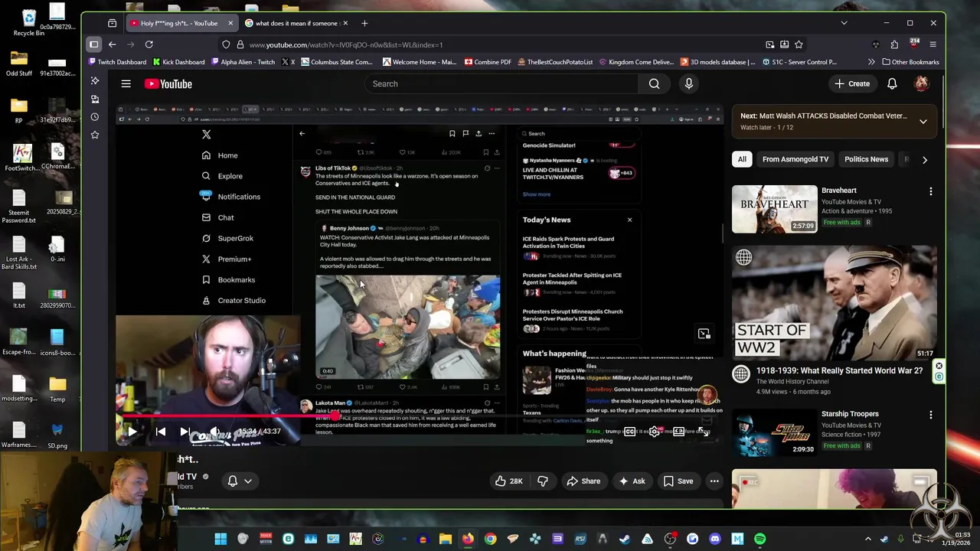The width and height of the screenshot is (980, 551).
Task: Select the All filter chip
Action: click(x=742, y=159)
